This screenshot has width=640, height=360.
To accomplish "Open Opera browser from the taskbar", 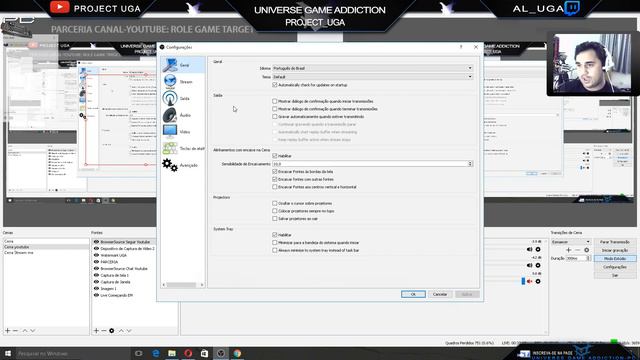I will pos(188,353).
